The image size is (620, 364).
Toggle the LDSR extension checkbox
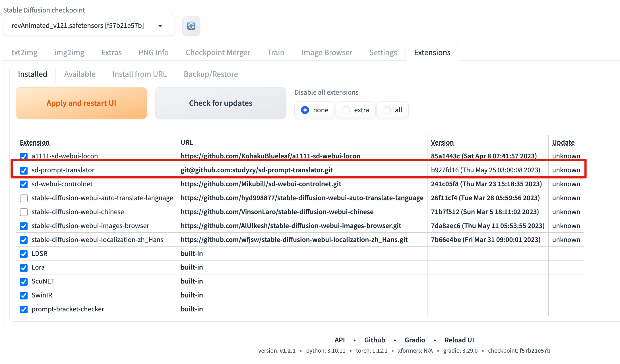point(24,254)
